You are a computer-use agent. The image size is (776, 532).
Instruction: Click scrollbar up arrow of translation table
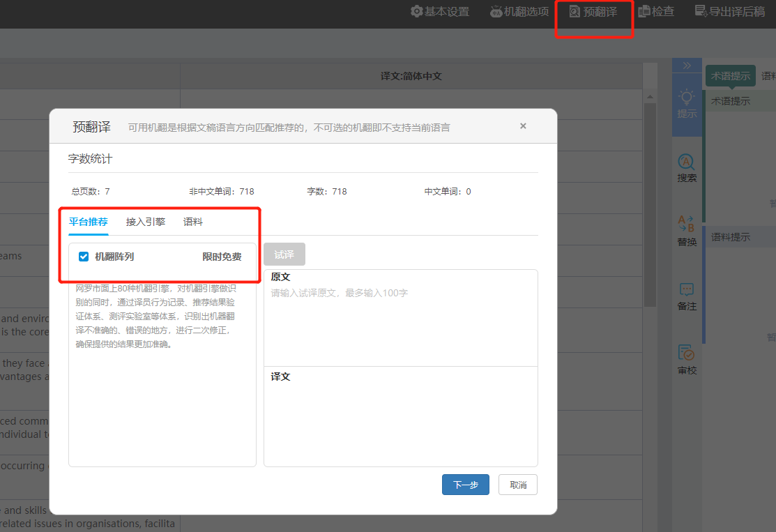coord(650,96)
